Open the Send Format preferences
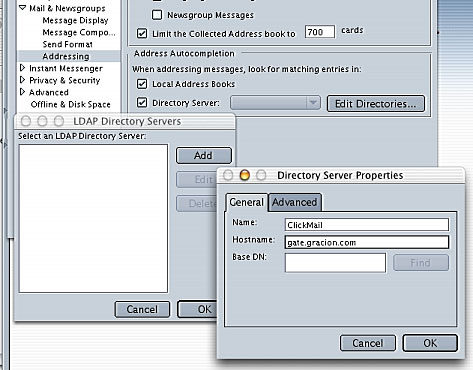 [x=68, y=44]
